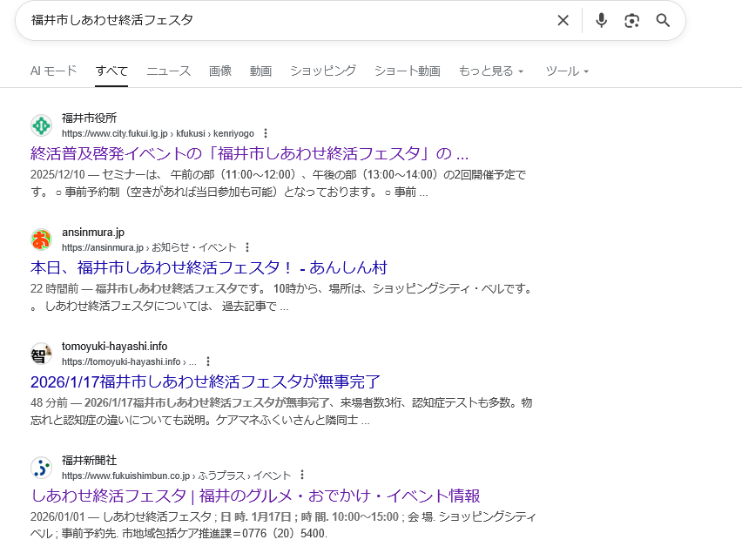Open Google Lens image search icon
This screenshot has height=560, width=742.
pos(632,21)
